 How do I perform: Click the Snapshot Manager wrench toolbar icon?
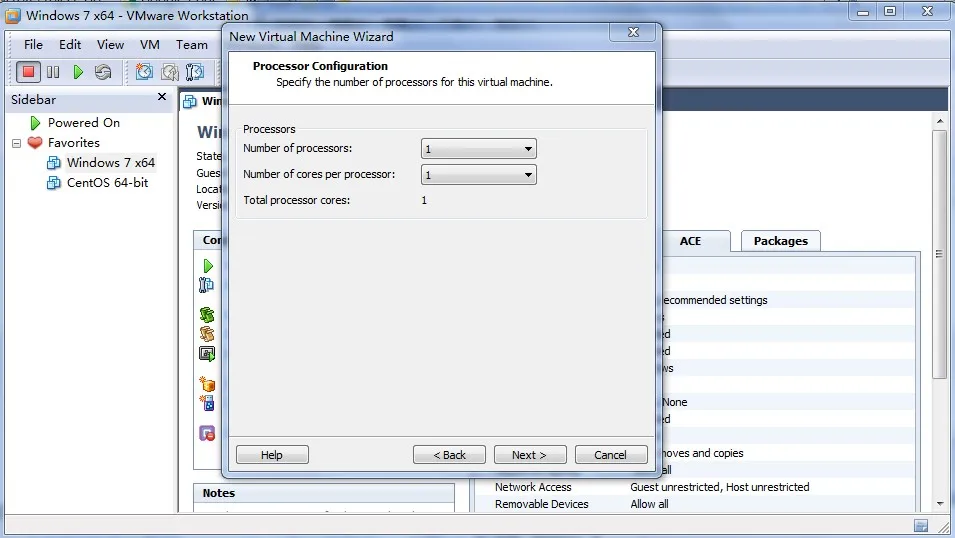coord(194,72)
